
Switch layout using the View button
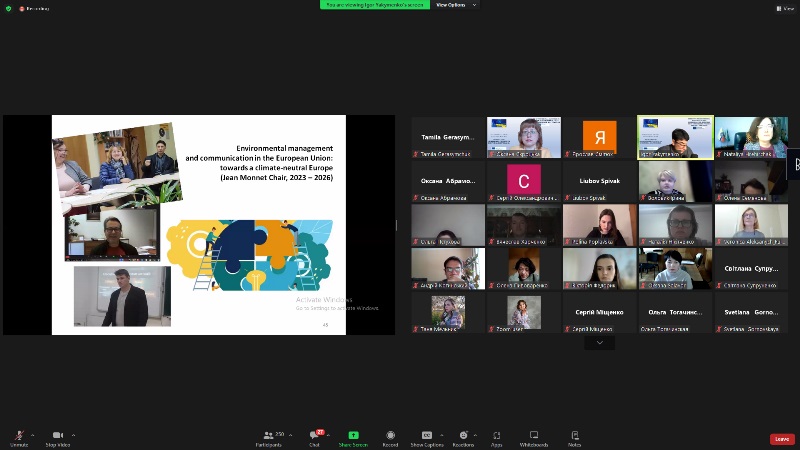click(x=785, y=8)
